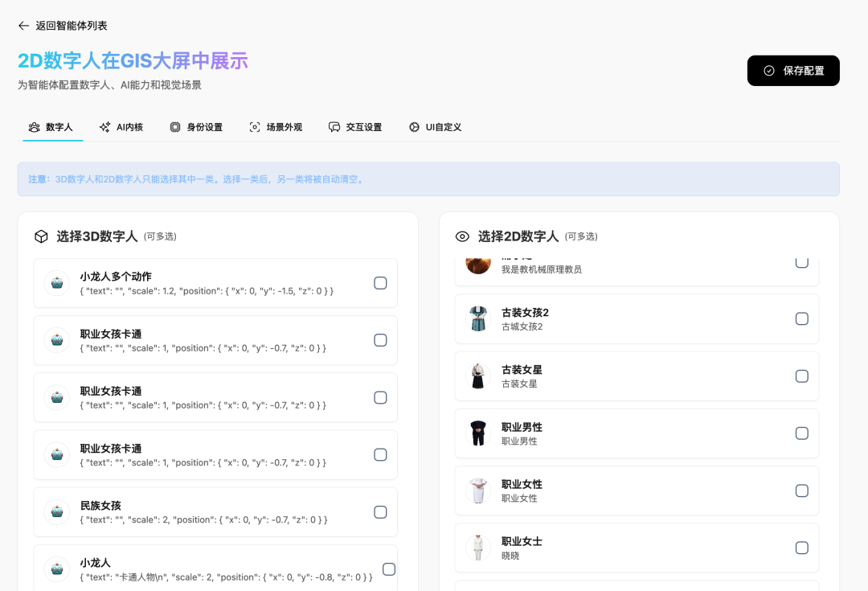This screenshot has width=868, height=591.
Task: Check the 职业女士 晓晓 checkbox
Action: coord(801,548)
